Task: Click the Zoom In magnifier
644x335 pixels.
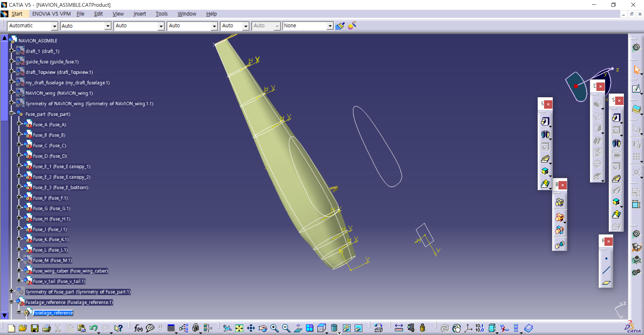Action: [x=274, y=328]
